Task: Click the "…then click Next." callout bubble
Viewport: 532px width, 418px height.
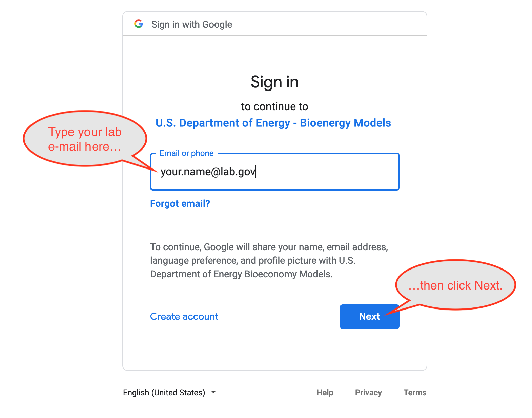Action: (455, 285)
